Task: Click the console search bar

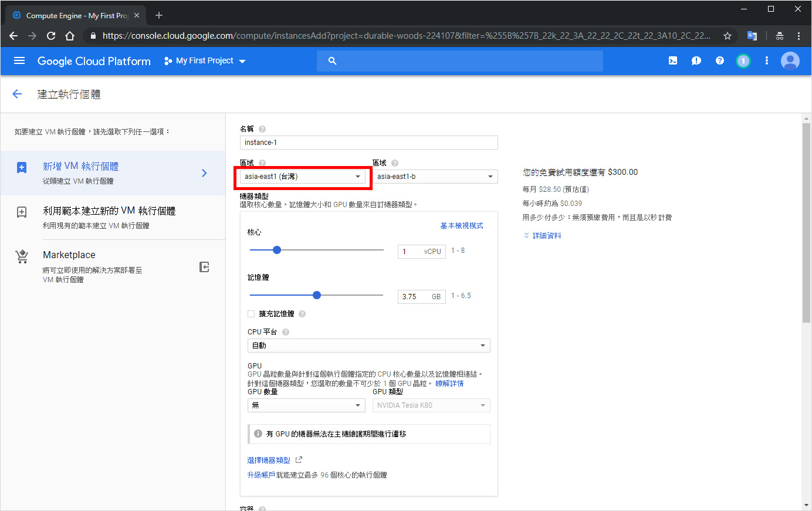Action: 460,61
